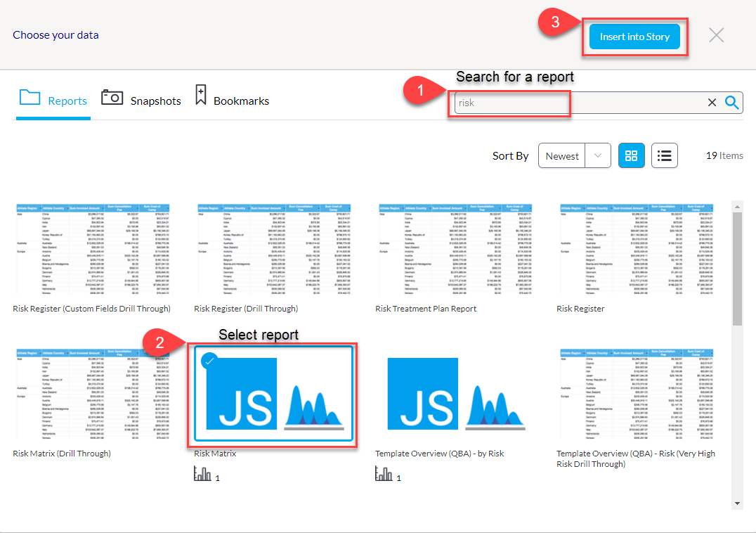The width and height of the screenshot is (756, 533).
Task: Clear the search text with X icon
Action: click(712, 103)
